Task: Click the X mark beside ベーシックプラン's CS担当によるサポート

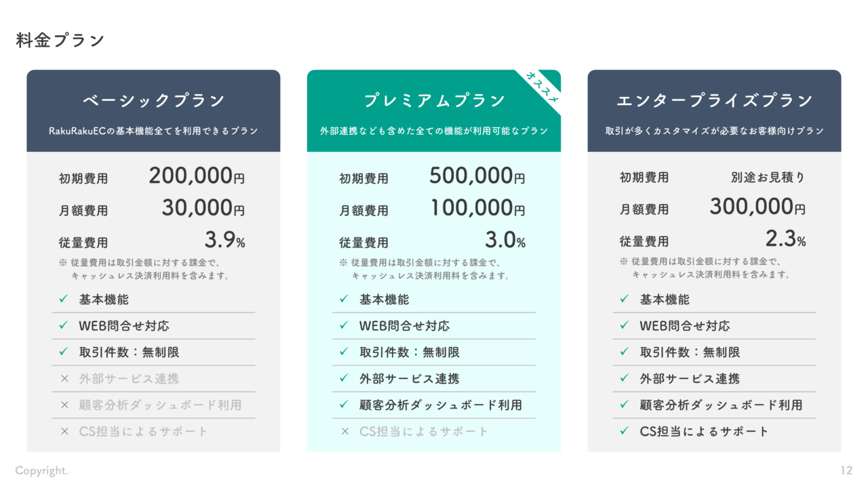Action: point(64,432)
